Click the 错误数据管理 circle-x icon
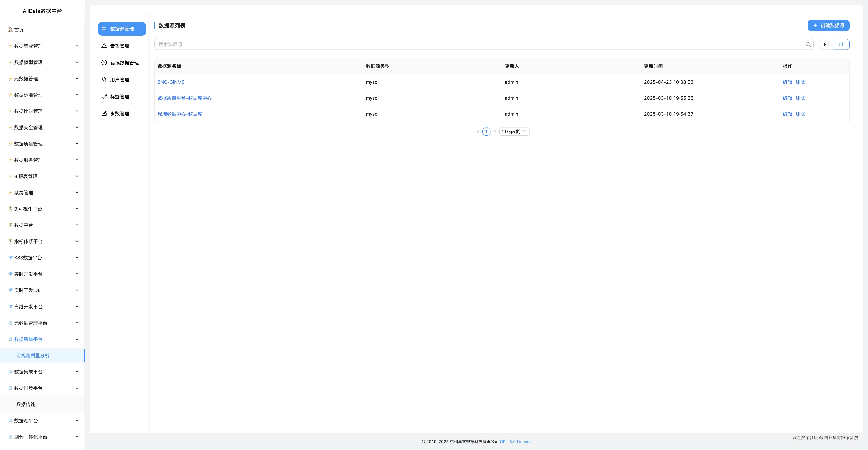Image resolution: width=868 pixels, height=450 pixels. [104, 63]
